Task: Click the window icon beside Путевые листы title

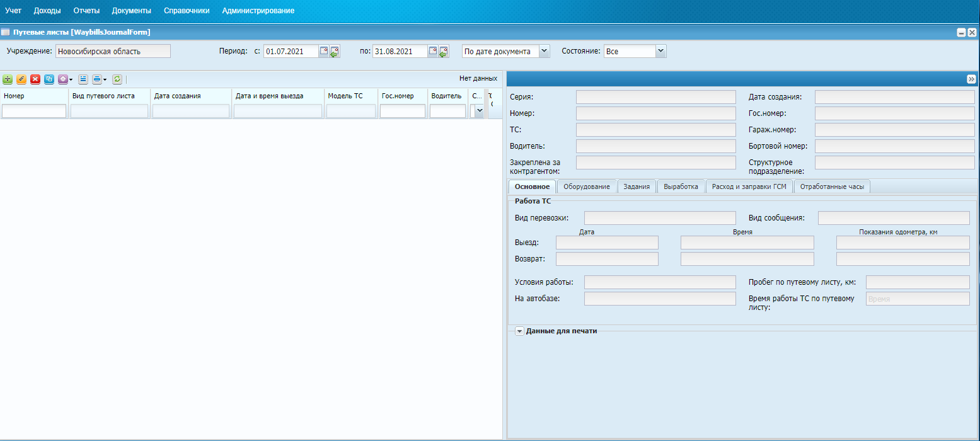Action: click(x=5, y=31)
